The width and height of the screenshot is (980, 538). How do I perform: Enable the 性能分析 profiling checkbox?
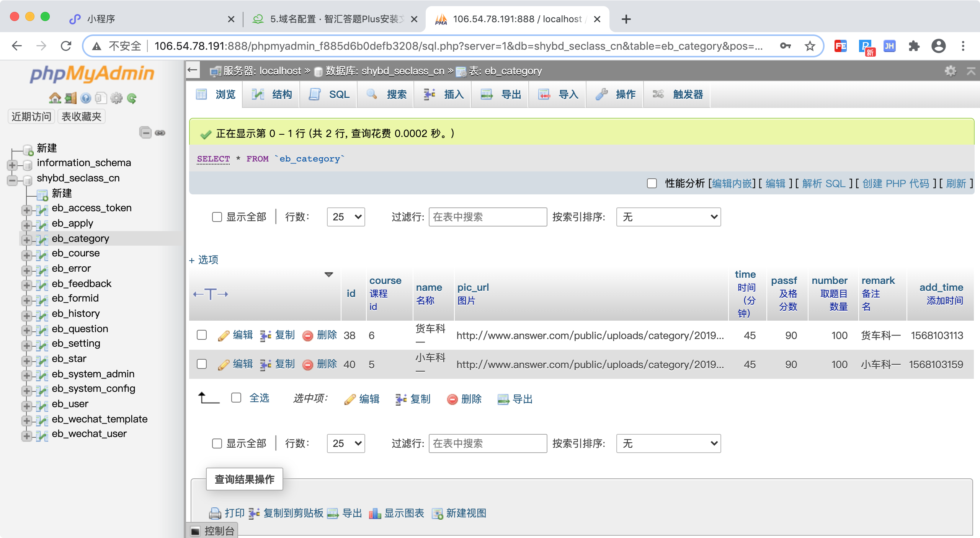652,184
